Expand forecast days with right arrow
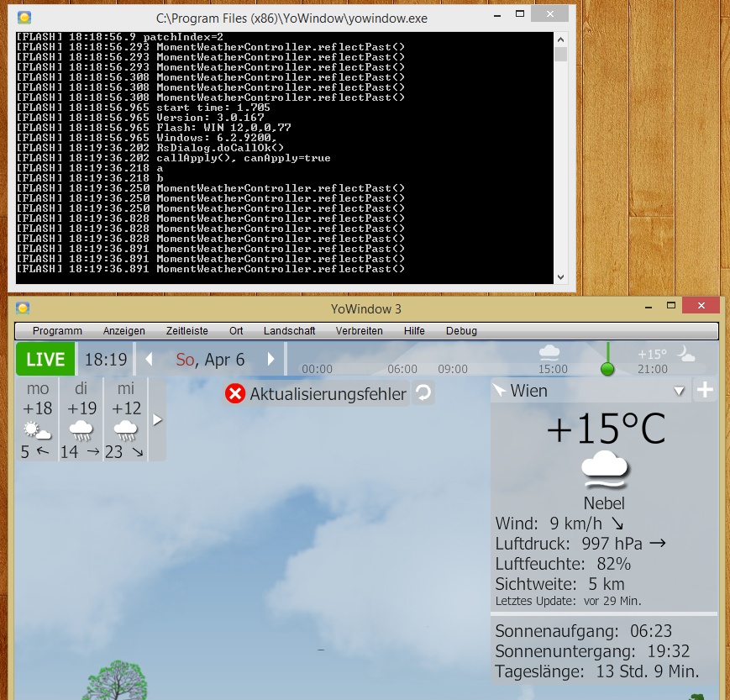This screenshot has width=730, height=700. (156, 418)
